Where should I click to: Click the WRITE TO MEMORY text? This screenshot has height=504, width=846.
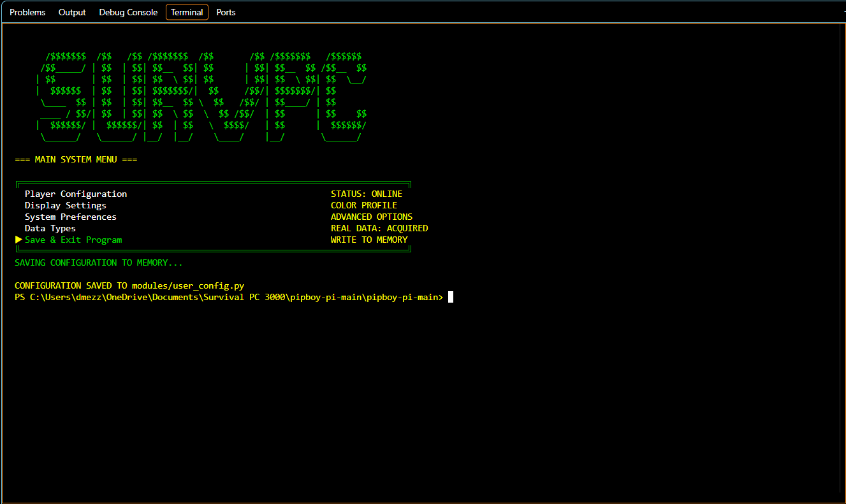tap(369, 240)
